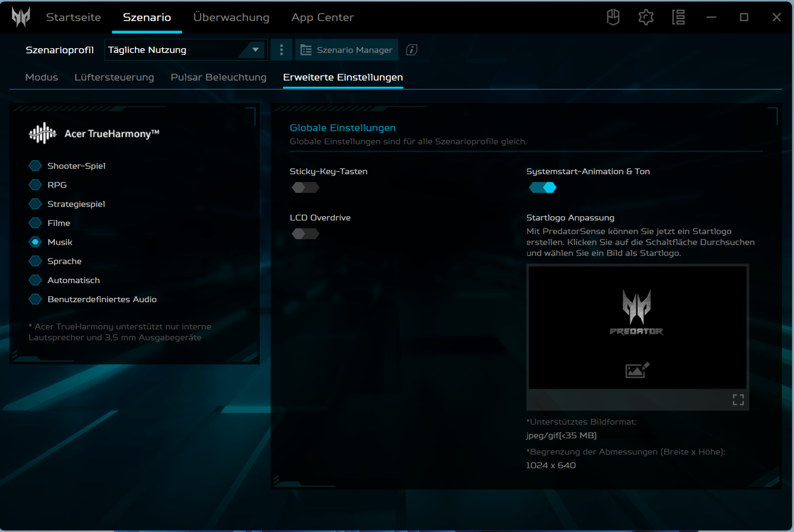Open Überwachung tab

[231, 17]
